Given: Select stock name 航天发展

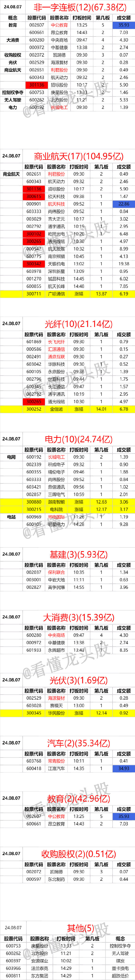Looking at the screenshot, I should click(x=56, y=249).
